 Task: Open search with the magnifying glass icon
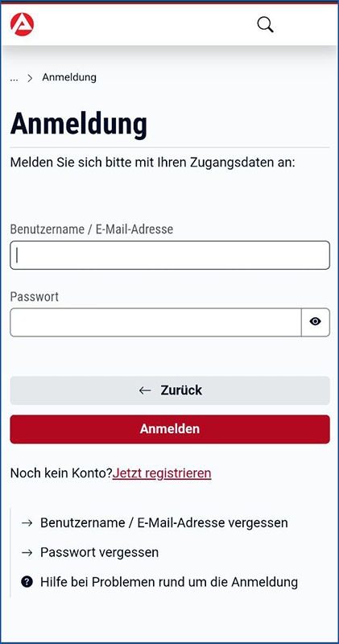point(266,25)
